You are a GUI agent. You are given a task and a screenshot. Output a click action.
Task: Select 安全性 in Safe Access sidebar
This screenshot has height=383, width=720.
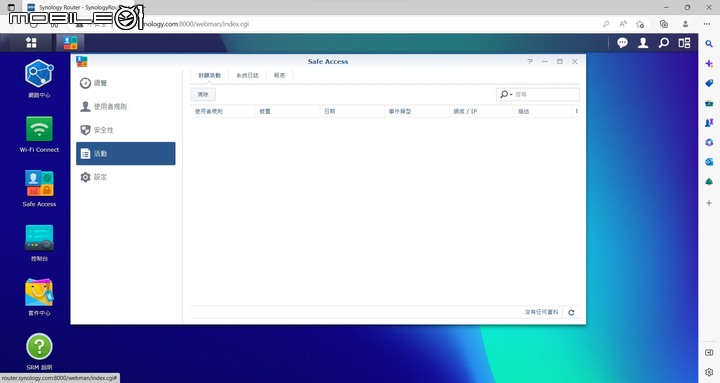click(x=125, y=130)
